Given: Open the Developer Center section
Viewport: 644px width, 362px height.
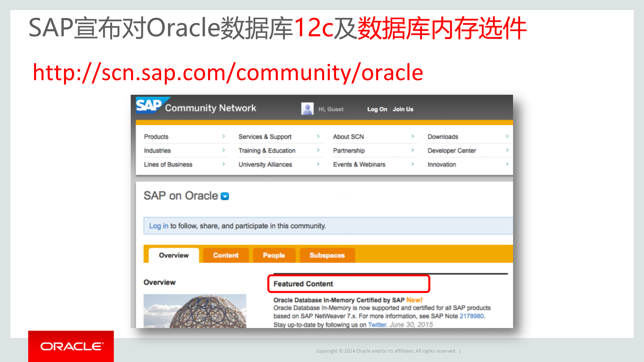Looking at the screenshot, I should (451, 150).
